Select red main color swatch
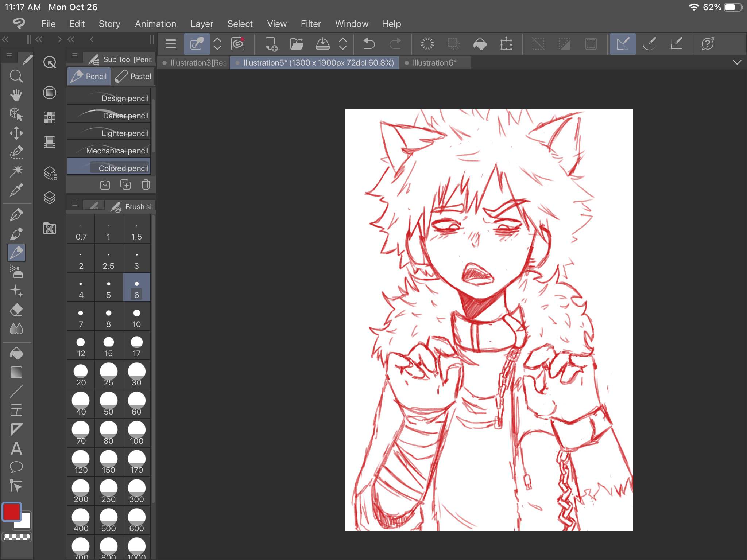 [12, 512]
